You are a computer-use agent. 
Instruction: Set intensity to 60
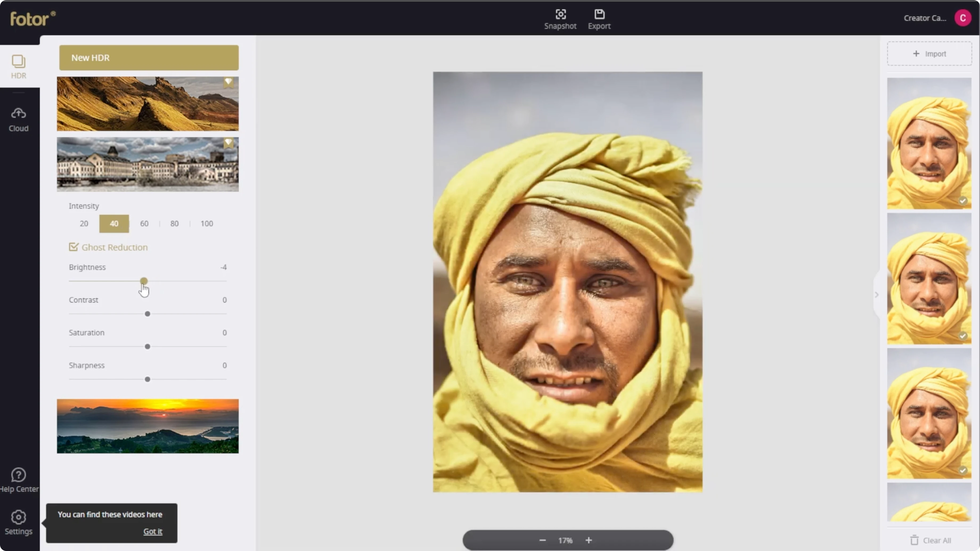[x=144, y=224]
